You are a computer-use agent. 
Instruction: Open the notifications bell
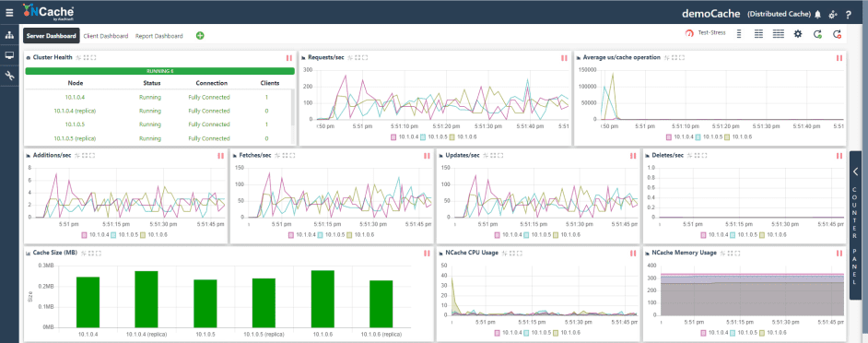point(817,14)
